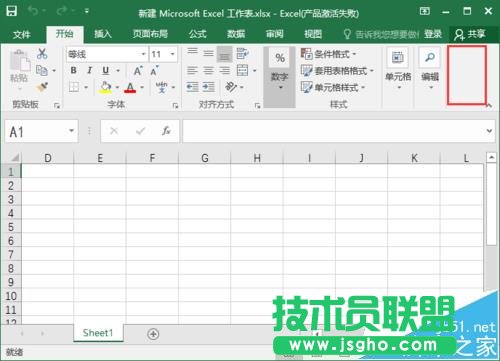Viewport: 500px width, 361px height.
Task: Switch to the 开始 ribbon tab
Action: point(65,34)
